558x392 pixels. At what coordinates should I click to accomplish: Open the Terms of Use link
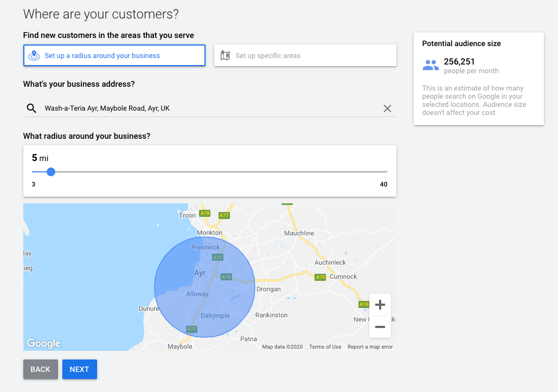pos(325,347)
